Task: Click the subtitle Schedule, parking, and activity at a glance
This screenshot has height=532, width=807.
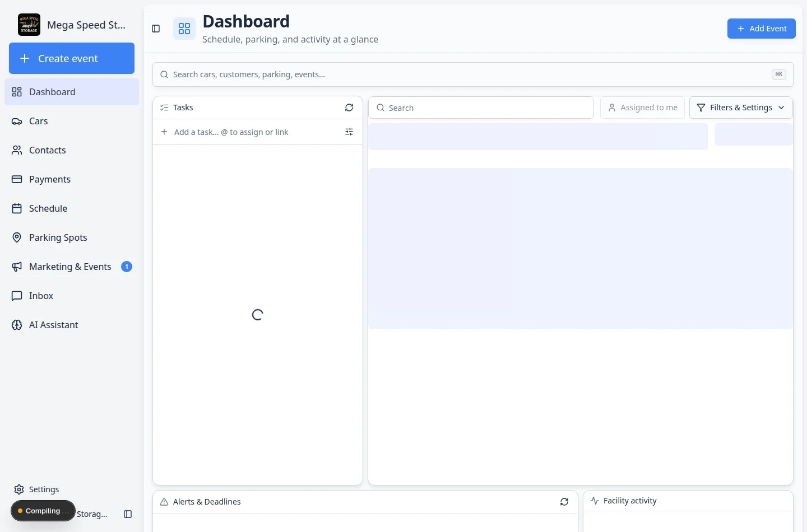Action: point(290,39)
